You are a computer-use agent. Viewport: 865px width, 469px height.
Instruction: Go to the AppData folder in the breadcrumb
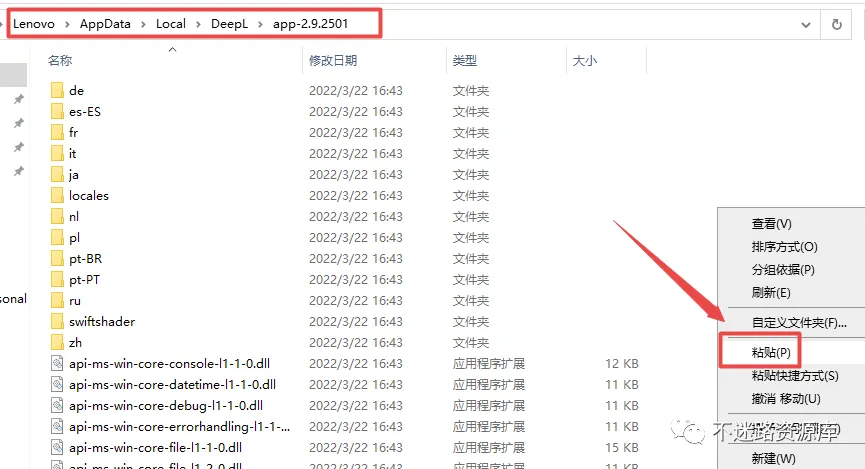coord(105,24)
